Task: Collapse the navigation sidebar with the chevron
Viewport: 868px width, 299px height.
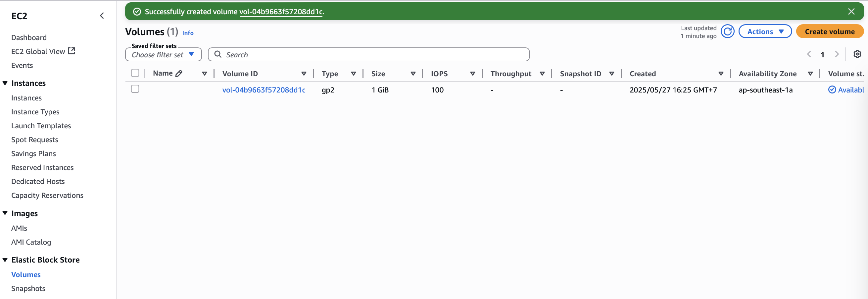Action: click(102, 15)
